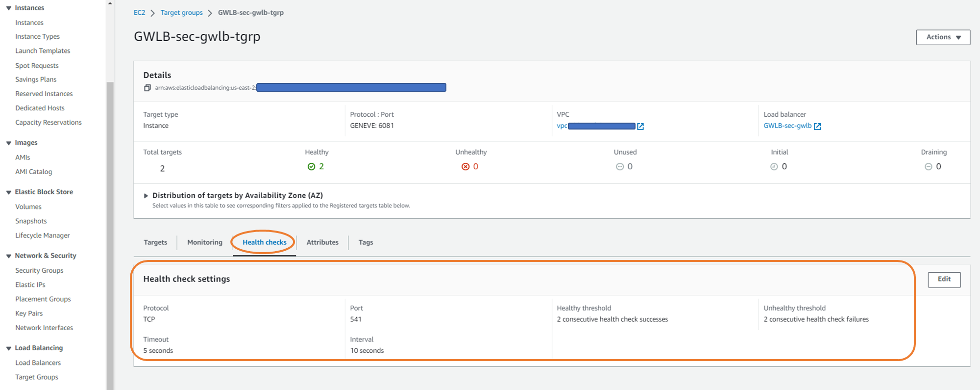The image size is (980, 390).
Task: Go to EC2 in the breadcrumb
Action: (140, 13)
